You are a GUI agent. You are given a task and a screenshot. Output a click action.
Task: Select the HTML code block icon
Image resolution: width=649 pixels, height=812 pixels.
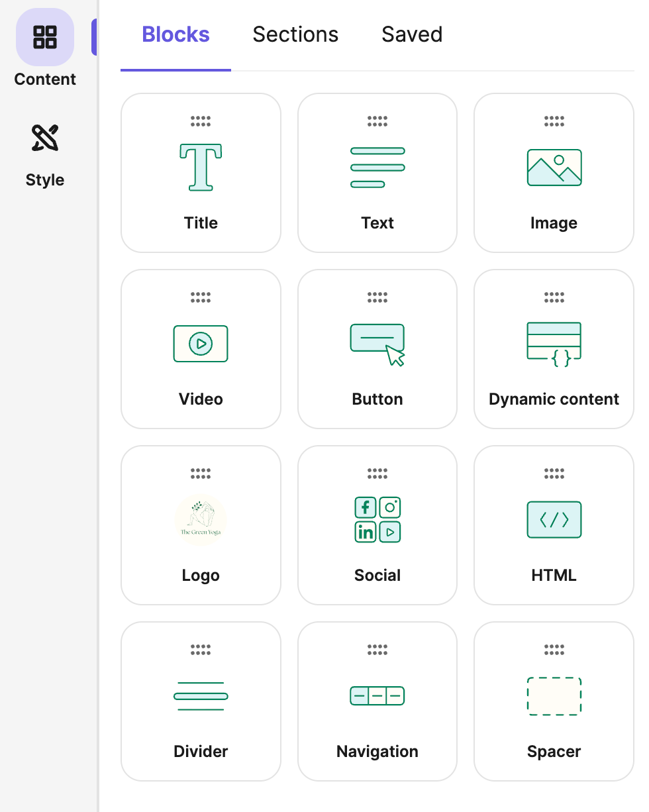[554, 520]
